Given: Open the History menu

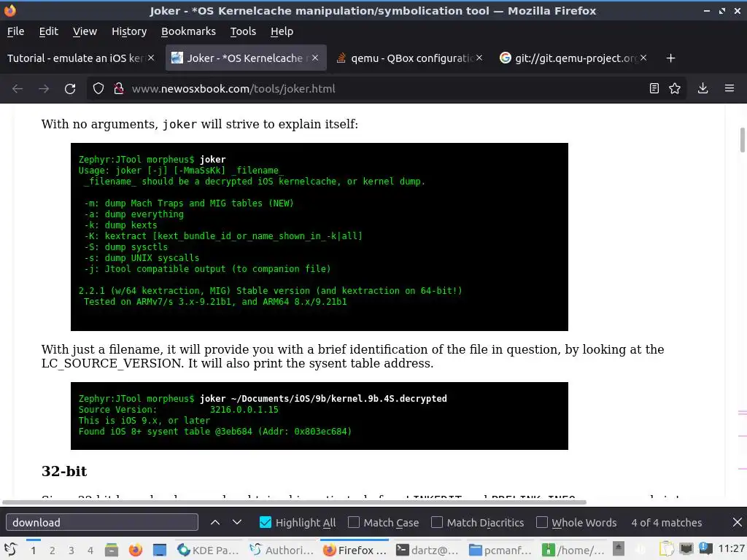Looking at the screenshot, I should [x=129, y=31].
